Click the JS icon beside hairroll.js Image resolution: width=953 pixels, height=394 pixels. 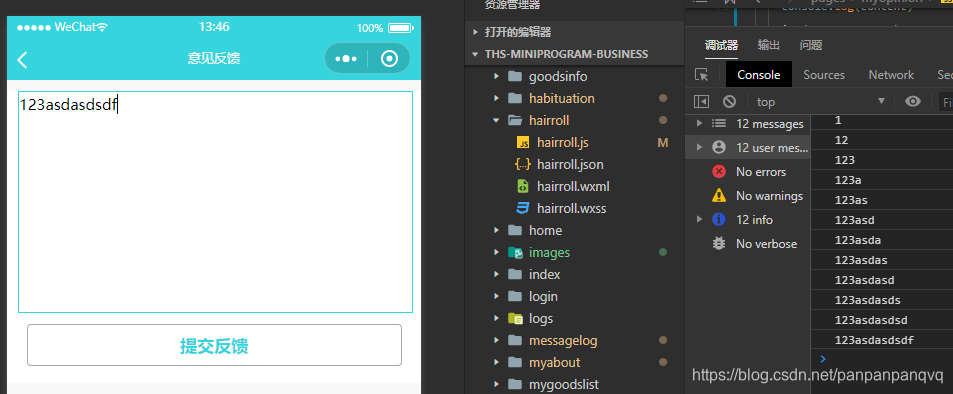coord(523,143)
